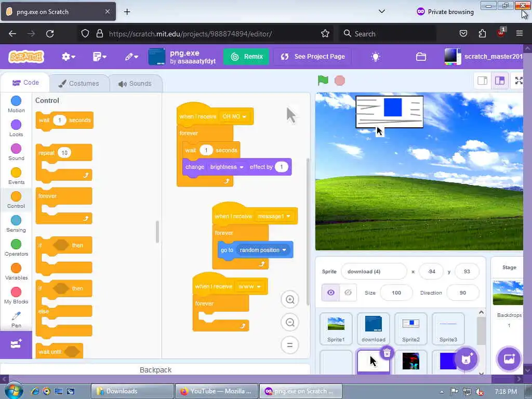Switch to small stage layout
Image resolution: width=532 pixels, height=399 pixels.
pos(483,81)
